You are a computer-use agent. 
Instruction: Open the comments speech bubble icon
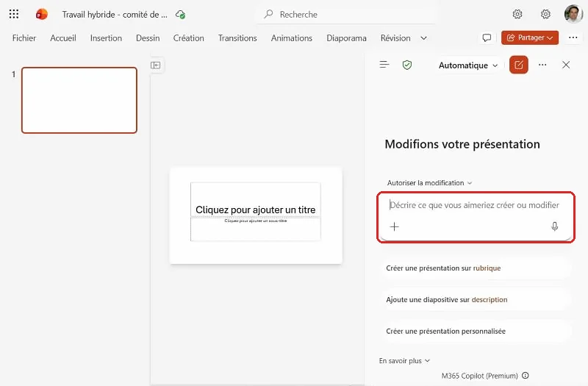(487, 38)
